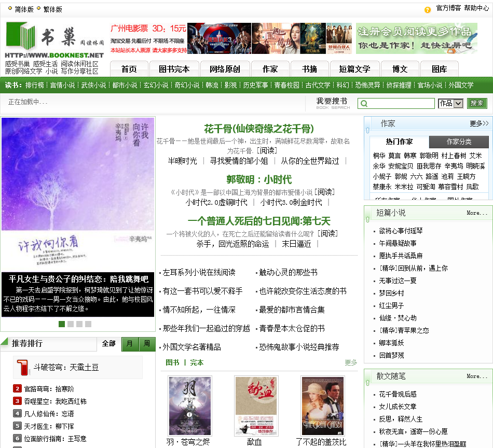Click the orange help question mark icon
Viewport: 493px width, 448px height.
(427, 10)
